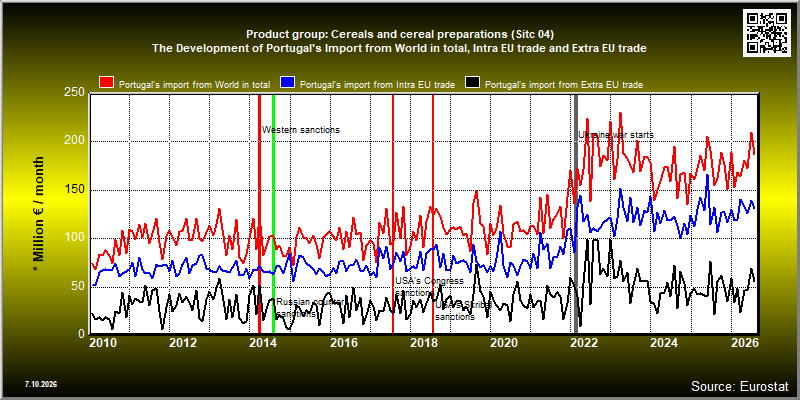This screenshot has height=400, width=800.
Task: Click the "Western sanctions" annotation label
Action: pos(301,130)
